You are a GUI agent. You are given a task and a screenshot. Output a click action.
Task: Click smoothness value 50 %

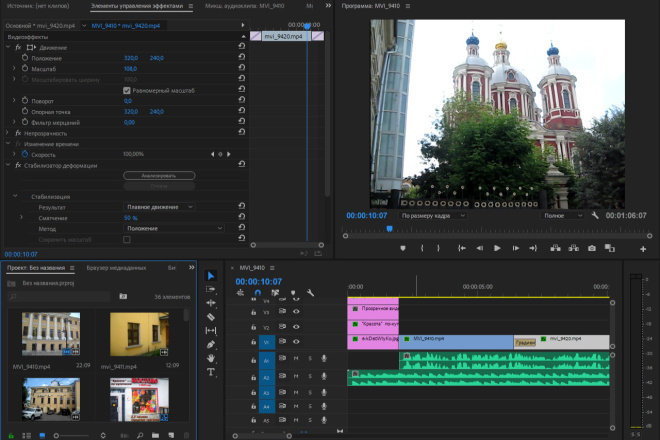[x=130, y=218]
